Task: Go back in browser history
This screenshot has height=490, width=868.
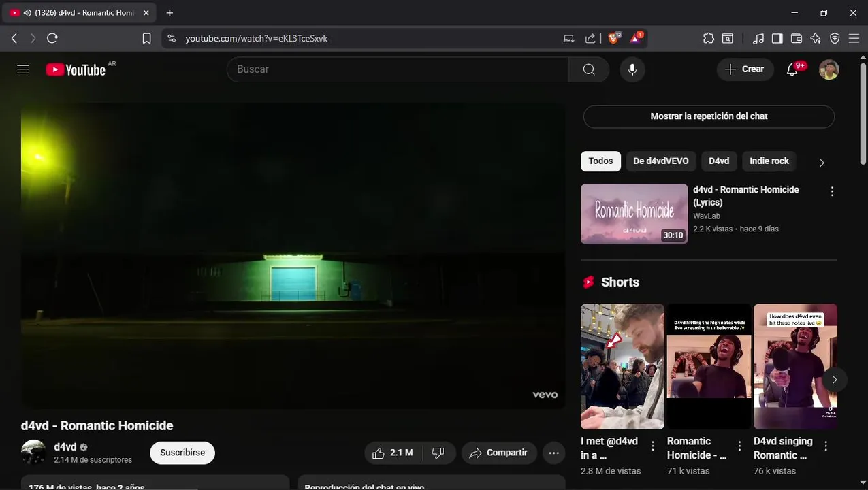Action: [14, 39]
